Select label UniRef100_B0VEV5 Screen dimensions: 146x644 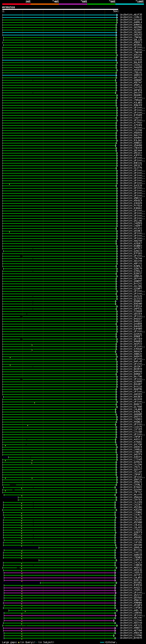(x=131, y=638)
